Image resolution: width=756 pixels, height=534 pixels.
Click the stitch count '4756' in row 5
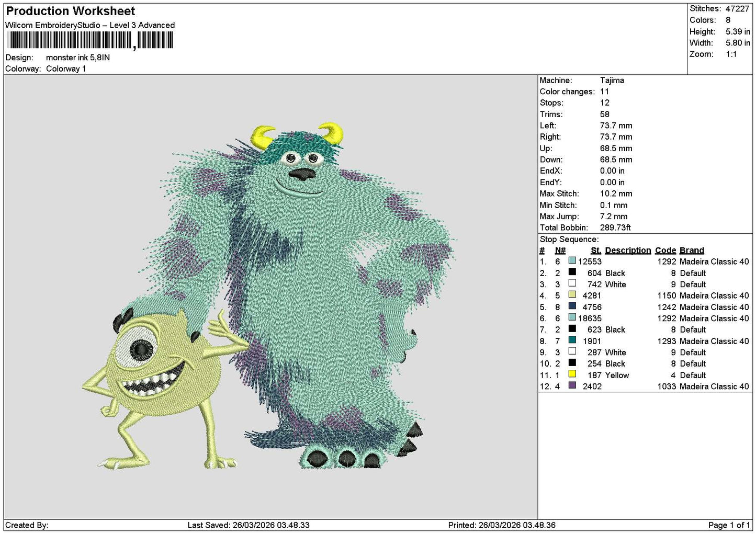592,308
